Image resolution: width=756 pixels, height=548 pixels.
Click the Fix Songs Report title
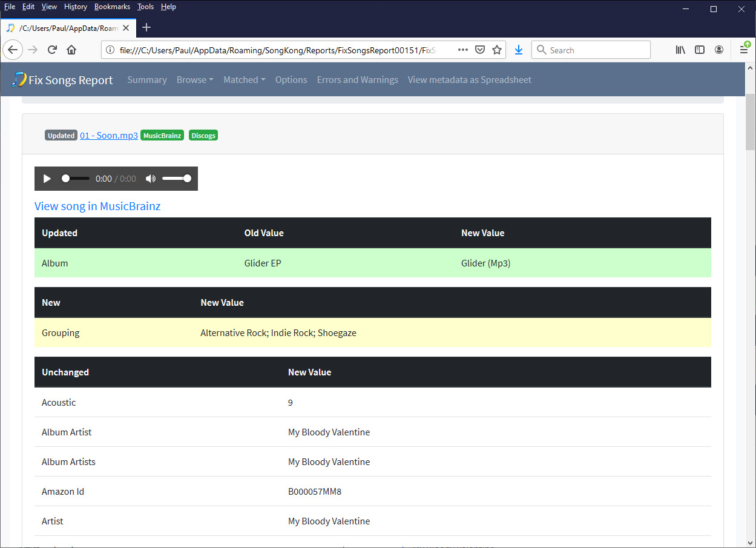pyautogui.click(x=71, y=80)
